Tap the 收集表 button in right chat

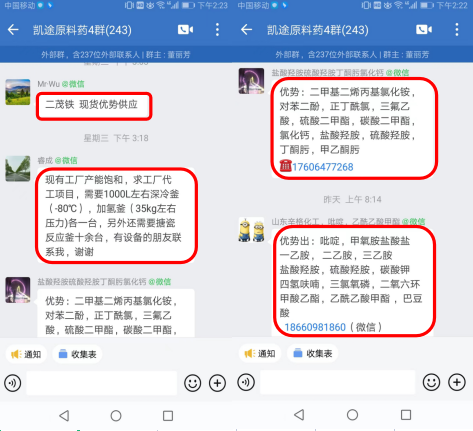[313, 353]
